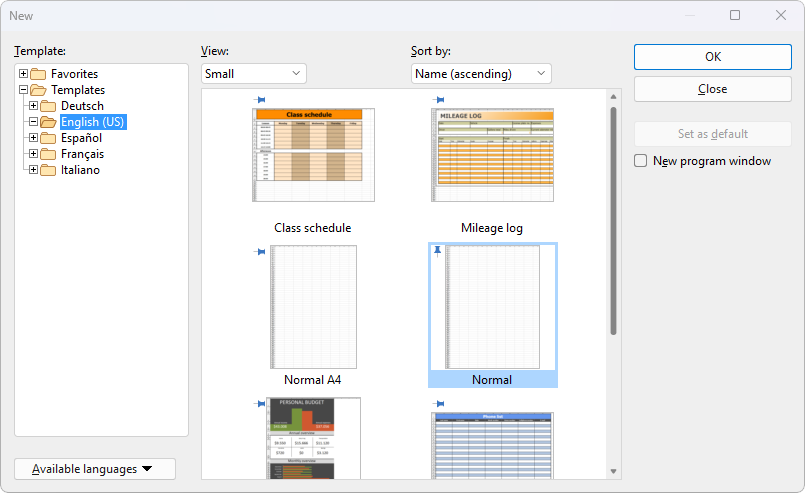Toggle the pin on Phone list template
The height and width of the screenshot is (493, 805).
(439, 404)
